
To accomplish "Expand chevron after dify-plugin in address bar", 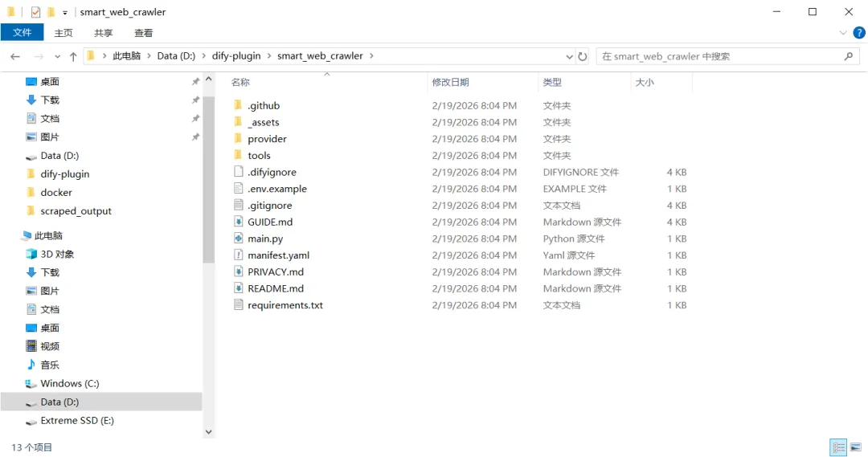I will [x=269, y=56].
